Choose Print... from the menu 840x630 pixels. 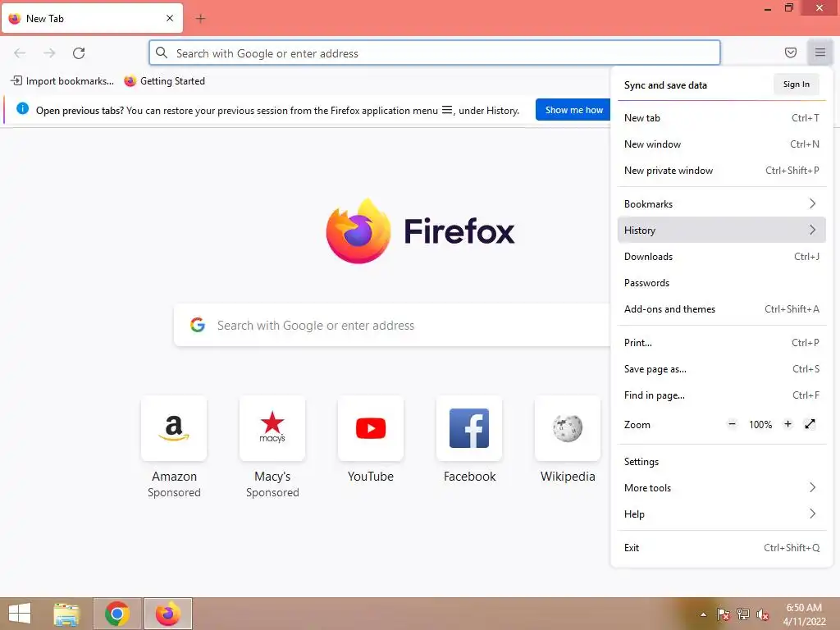[722, 343]
